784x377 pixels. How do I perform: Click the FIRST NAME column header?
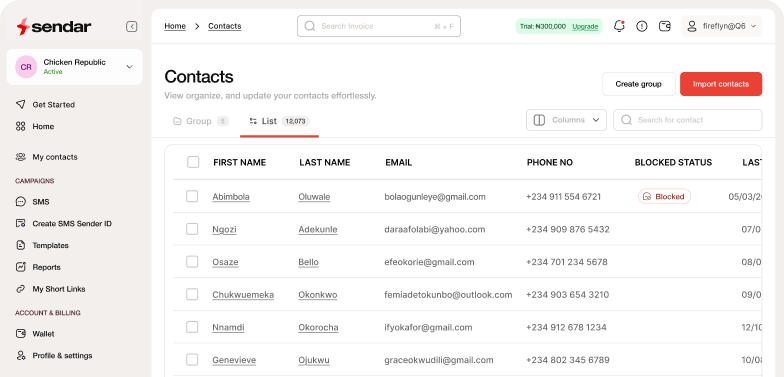240,162
